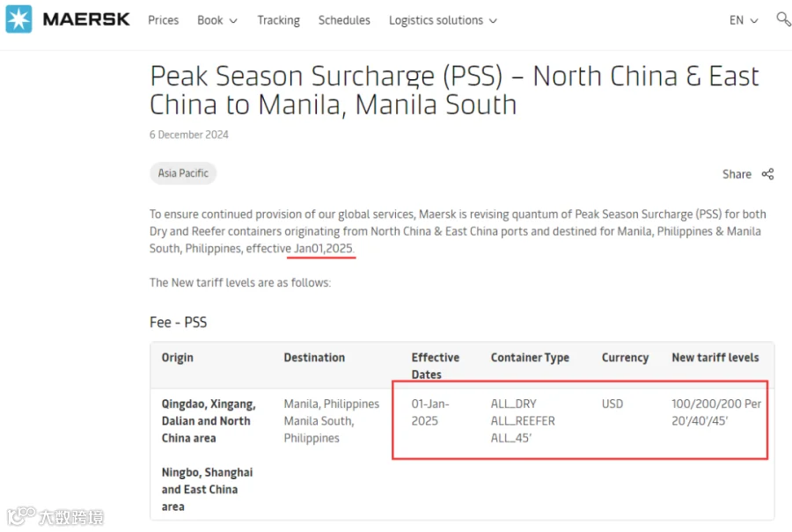Click the 6 December 2024 date
The image size is (792, 532).
pyautogui.click(x=189, y=135)
